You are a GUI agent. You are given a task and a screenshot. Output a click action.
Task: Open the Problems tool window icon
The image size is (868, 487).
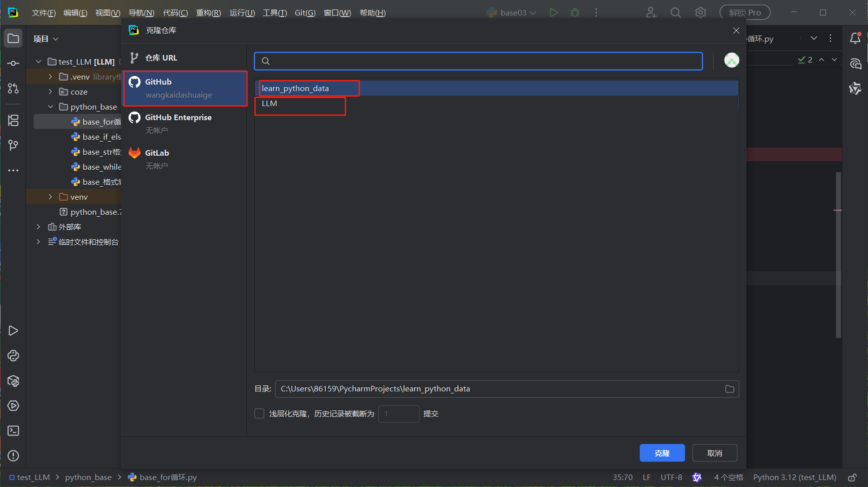pyautogui.click(x=14, y=456)
